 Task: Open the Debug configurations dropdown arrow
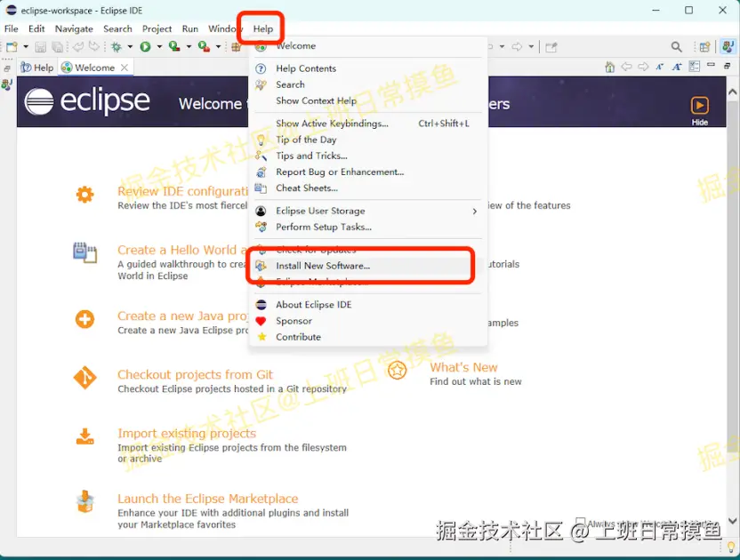coord(130,46)
